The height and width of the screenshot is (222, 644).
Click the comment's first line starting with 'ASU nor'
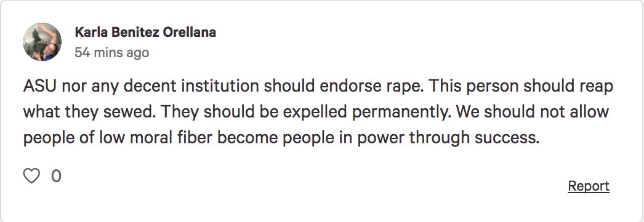318,87
